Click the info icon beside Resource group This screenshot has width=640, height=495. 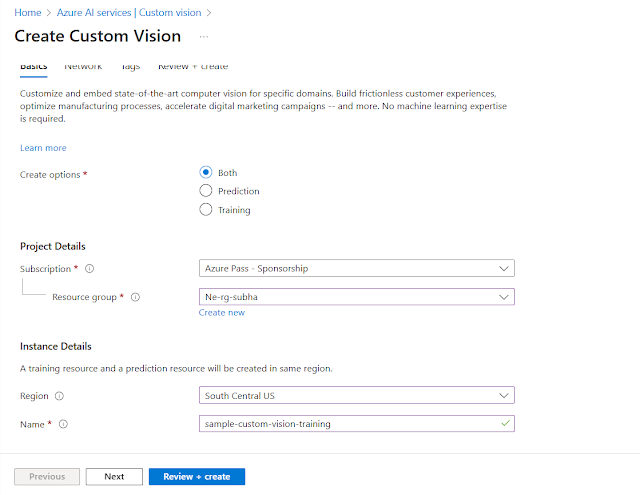[x=135, y=297]
